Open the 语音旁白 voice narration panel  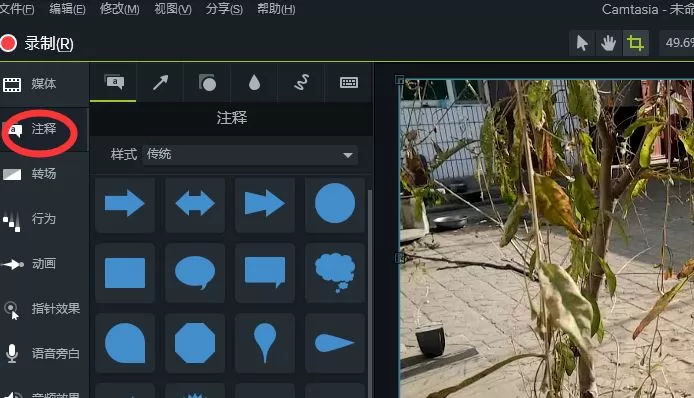click(x=43, y=353)
